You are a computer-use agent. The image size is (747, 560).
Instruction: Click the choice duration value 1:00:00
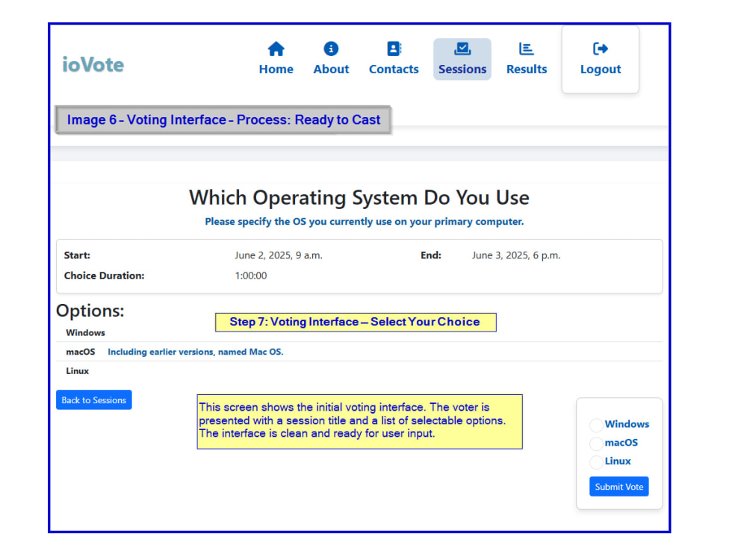250,276
